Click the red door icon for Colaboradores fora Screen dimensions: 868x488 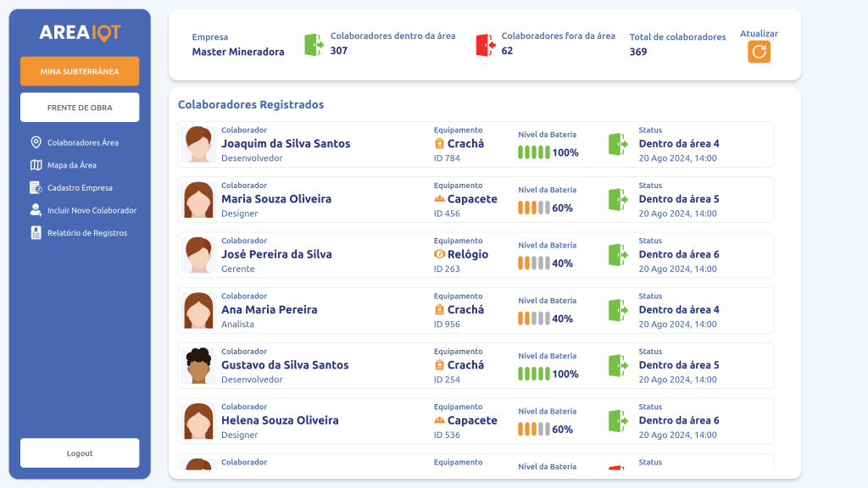(485, 45)
